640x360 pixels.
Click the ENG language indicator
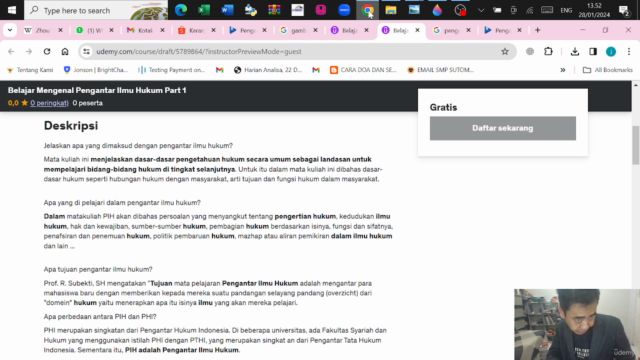[566, 10]
